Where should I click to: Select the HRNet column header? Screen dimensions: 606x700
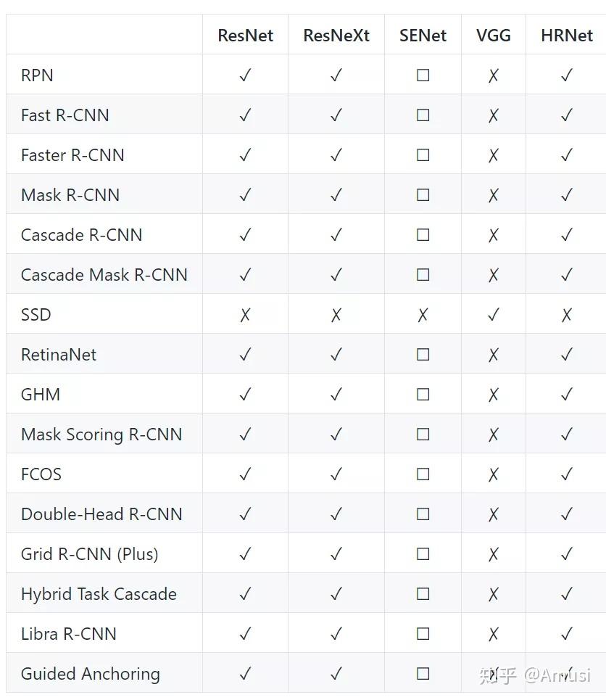click(567, 36)
